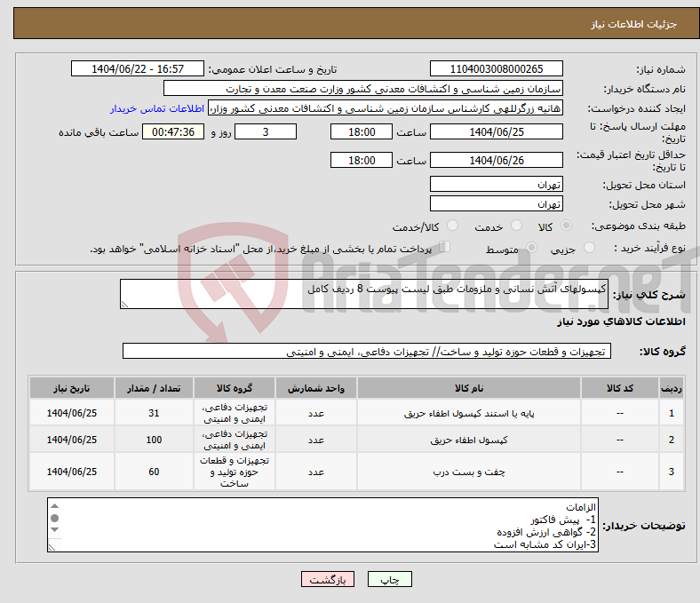Click the بازگشت back button
The image size is (700, 603).
[328, 579]
